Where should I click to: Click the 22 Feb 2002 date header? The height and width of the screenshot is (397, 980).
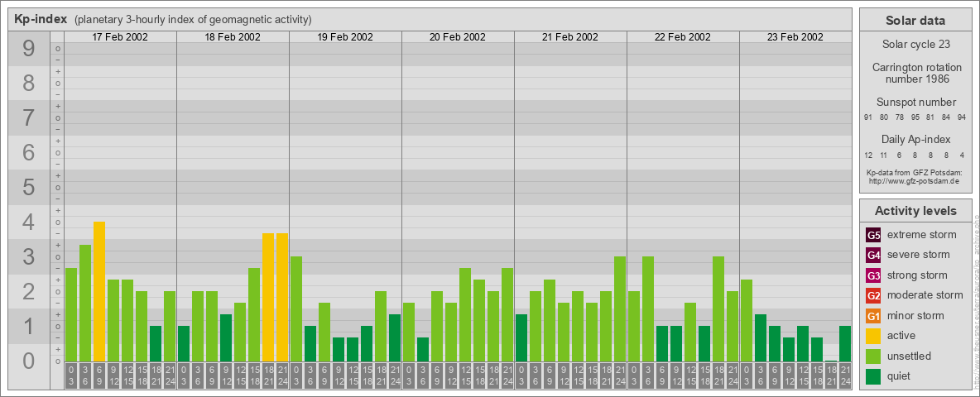[x=683, y=37]
